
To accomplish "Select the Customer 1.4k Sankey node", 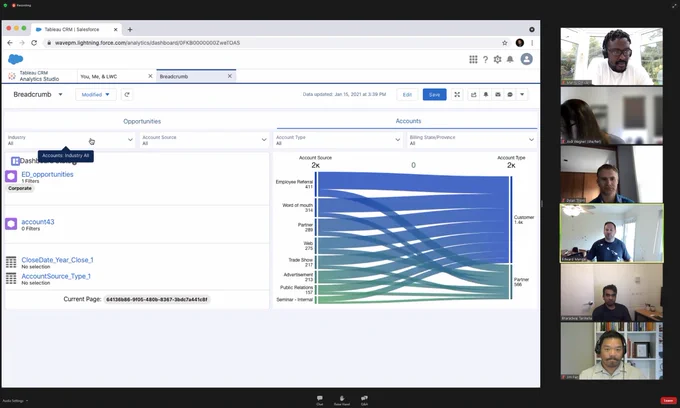I will point(511,219).
